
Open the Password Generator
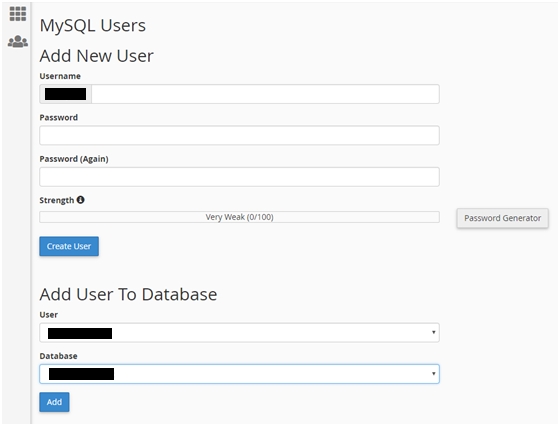pos(502,218)
